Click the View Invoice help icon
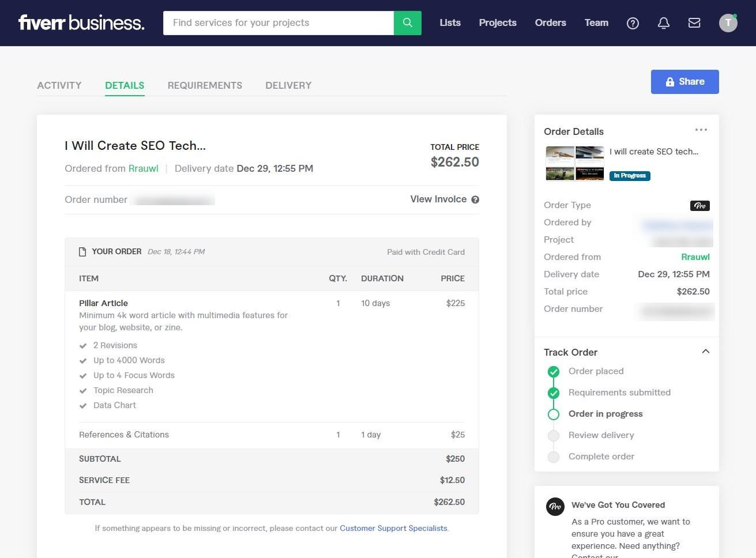This screenshot has height=558, width=756. 475,199
